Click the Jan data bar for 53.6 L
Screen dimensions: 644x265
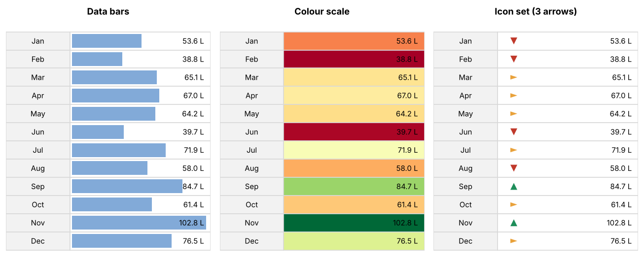point(107,41)
